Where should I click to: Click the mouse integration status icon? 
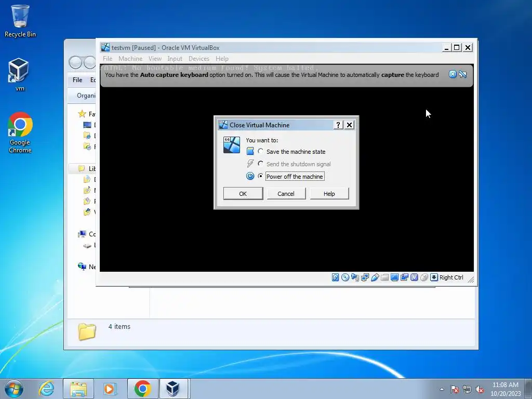(424, 277)
